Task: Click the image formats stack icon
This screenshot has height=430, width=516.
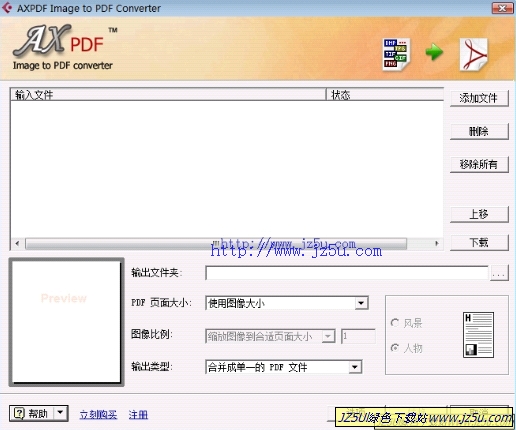Action: pyautogui.click(x=396, y=54)
